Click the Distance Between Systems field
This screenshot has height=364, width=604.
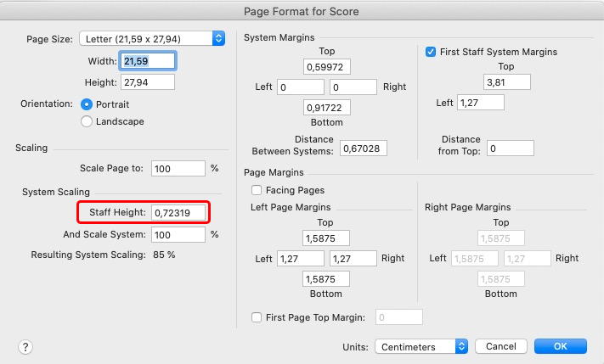tap(364, 148)
